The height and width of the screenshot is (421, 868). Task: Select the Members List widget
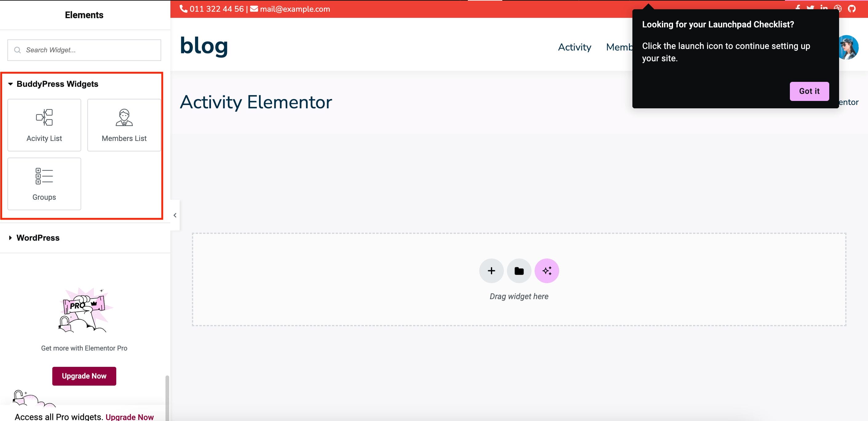(124, 125)
